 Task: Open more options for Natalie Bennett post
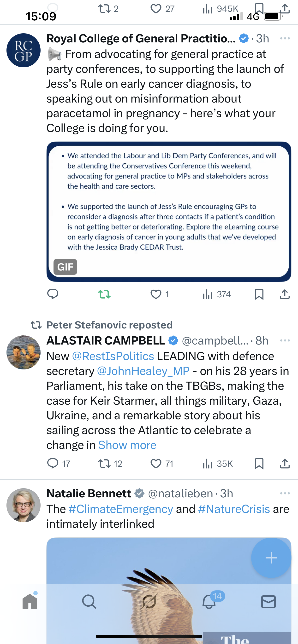pos(285,493)
